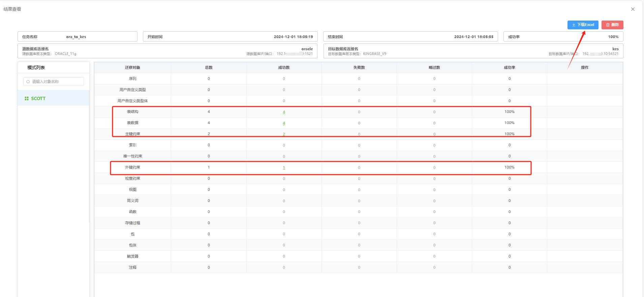The height and width of the screenshot is (297, 644).
Task: Click the 视图 row label
Action: (133, 189)
